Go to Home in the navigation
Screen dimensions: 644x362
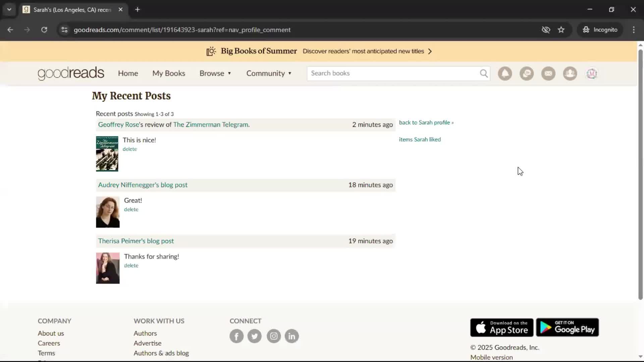[128, 73]
